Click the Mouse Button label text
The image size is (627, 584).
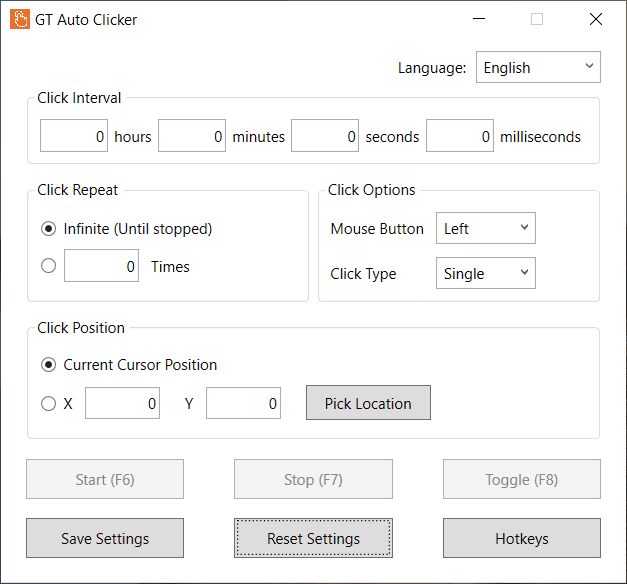(377, 229)
